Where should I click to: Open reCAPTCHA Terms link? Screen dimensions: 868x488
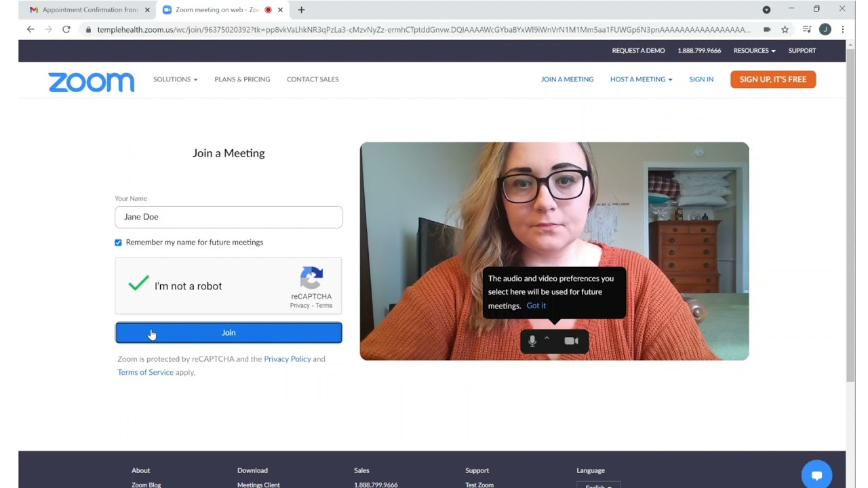(324, 306)
